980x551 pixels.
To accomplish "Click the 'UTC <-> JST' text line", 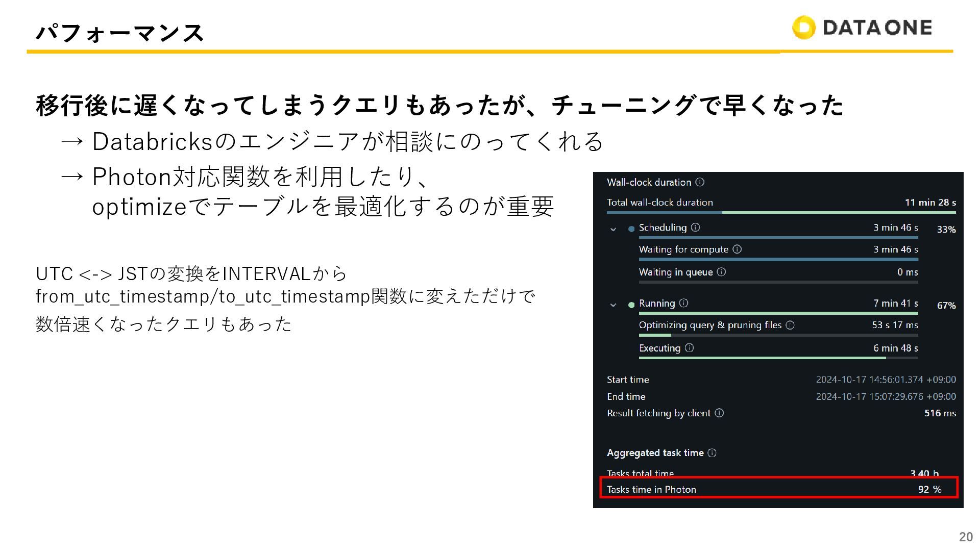I will point(191,274).
